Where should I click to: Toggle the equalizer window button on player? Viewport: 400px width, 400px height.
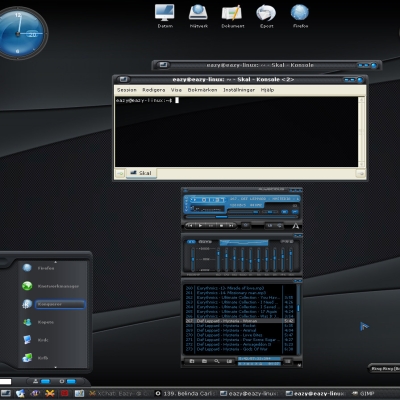coord(284,212)
